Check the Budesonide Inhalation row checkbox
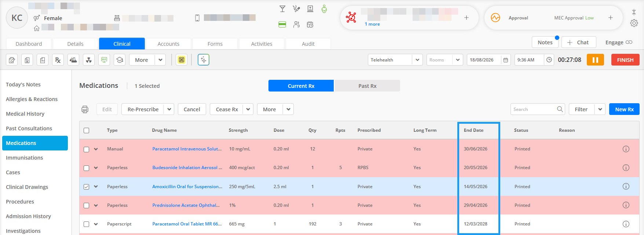 tap(86, 168)
